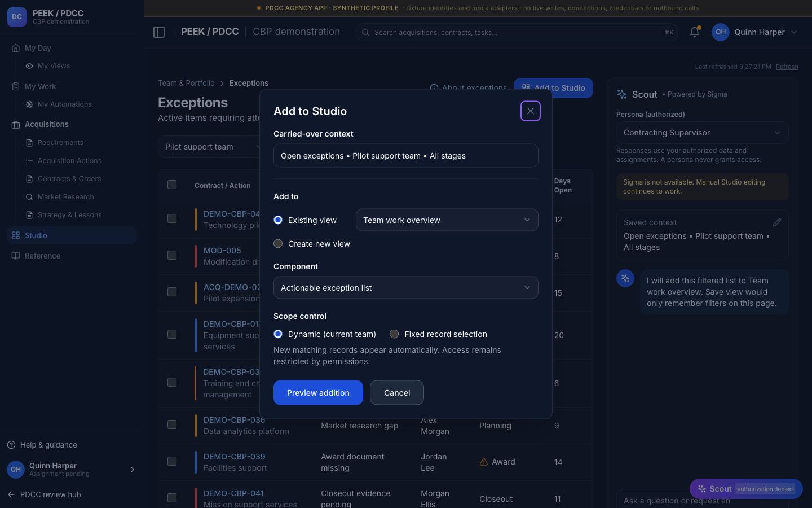812x508 pixels.
Task: Select the Existing view radio
Action: coord(278,220)
